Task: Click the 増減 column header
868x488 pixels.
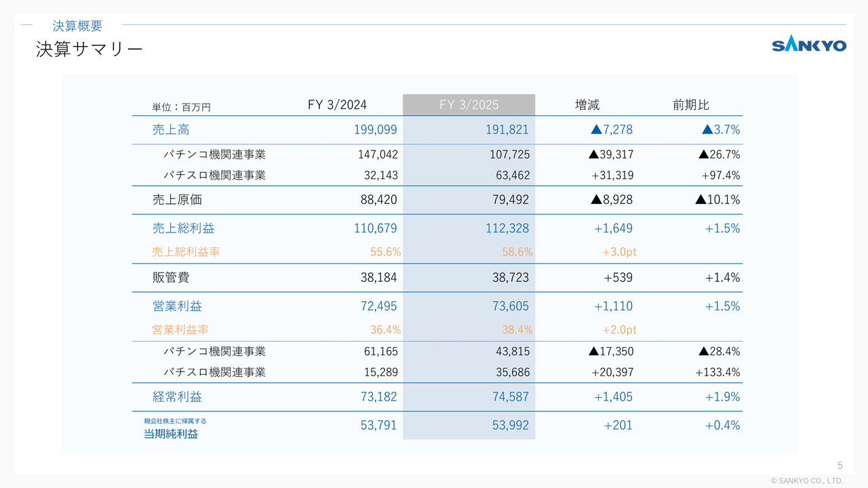Action: [587, 105]
